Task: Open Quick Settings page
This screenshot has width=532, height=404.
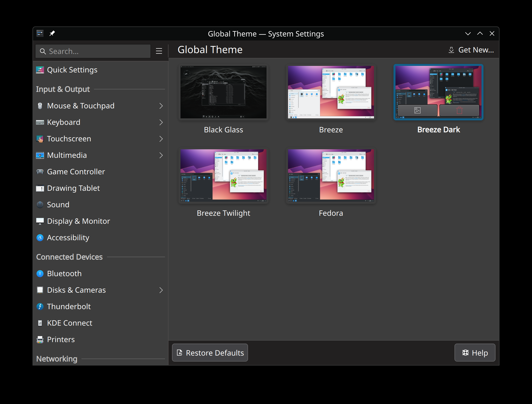Action: pos(100,70)
